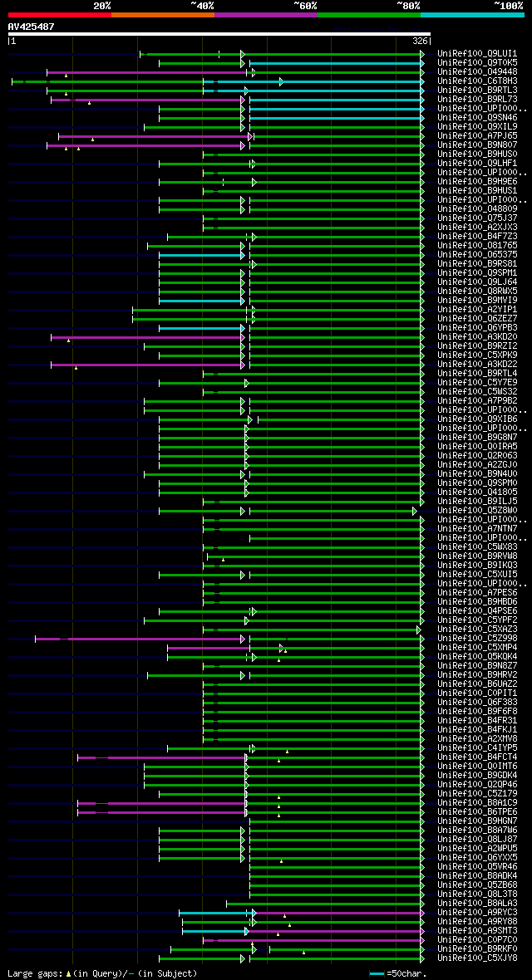This screenshot has height=980, width=532.
Task: Select hit UniRef100_A9RYC3
Action: [x=477, y=913]
